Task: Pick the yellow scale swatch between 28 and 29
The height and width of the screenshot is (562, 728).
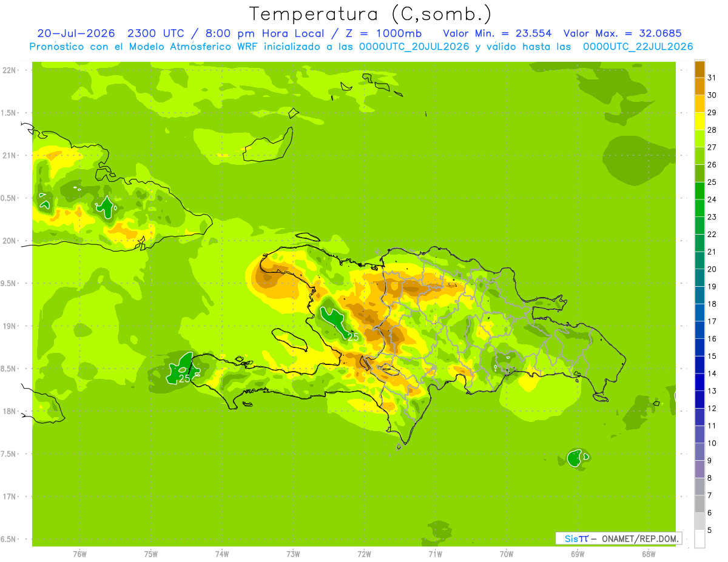Action: 699,121
